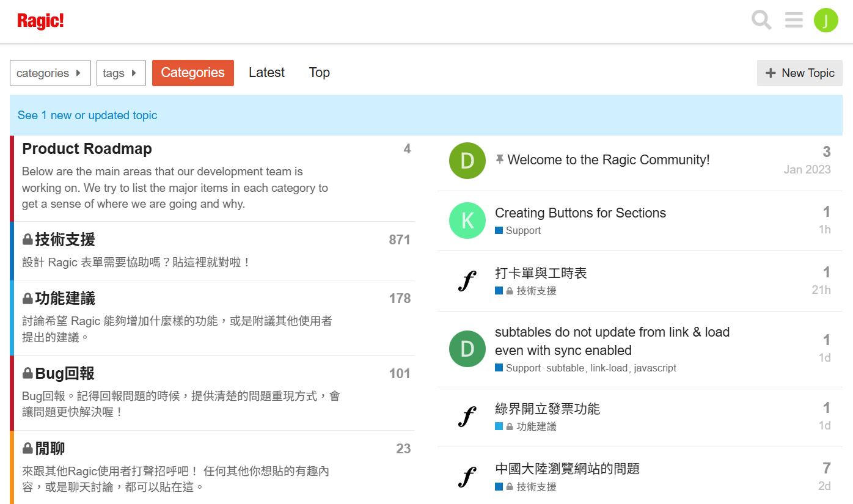This screenshot has height=504, width=853.
Task: Click See 1 new or updated topic
Action: coord(87,115)
